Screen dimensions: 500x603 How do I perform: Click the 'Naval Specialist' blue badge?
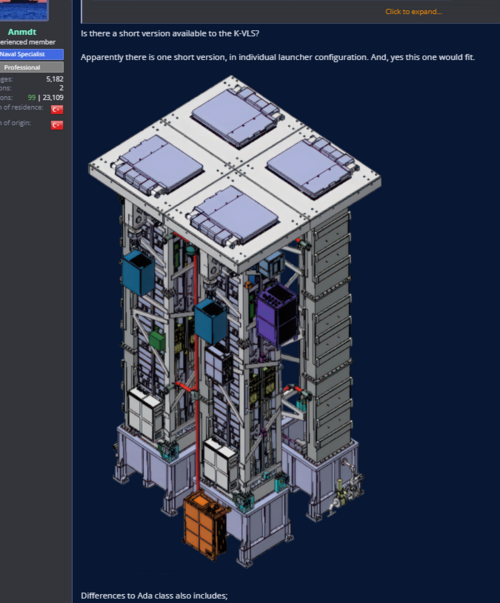32,54
